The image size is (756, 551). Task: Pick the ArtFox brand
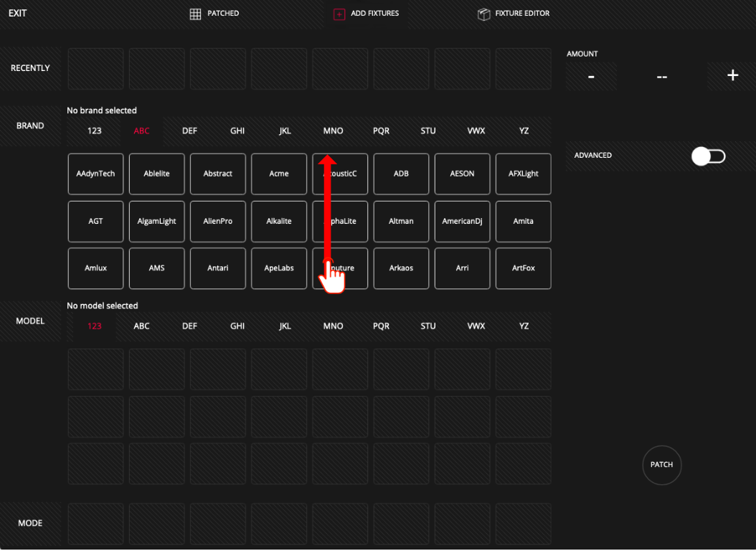524,268
